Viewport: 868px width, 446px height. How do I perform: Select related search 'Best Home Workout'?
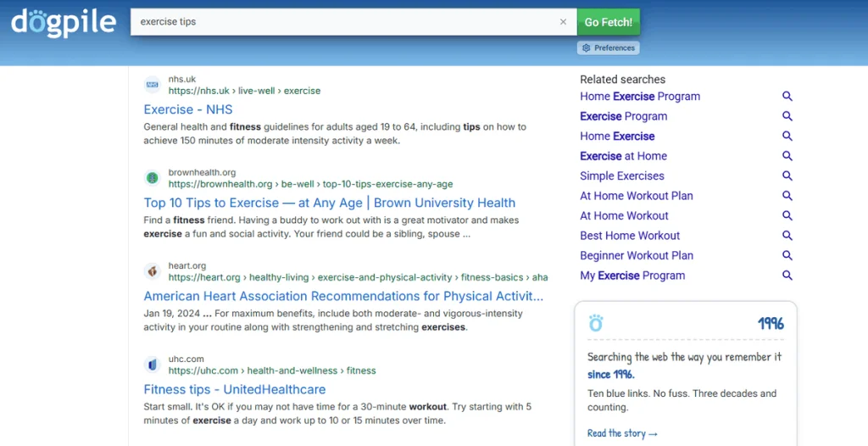click(x=630, y=236)
